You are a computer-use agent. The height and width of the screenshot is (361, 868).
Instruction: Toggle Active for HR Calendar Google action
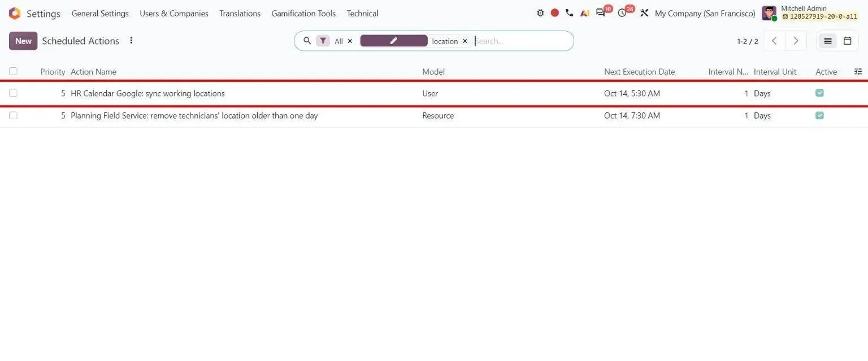tap(819, 93)
